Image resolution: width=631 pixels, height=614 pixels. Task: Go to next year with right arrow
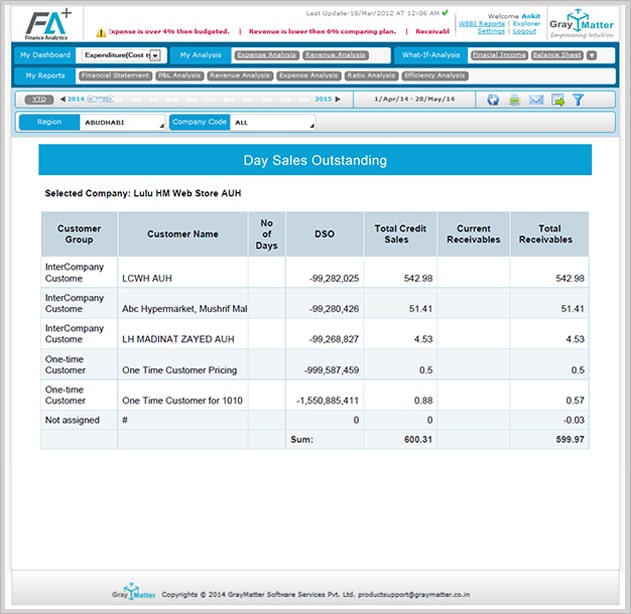click(x=338, y=99)
